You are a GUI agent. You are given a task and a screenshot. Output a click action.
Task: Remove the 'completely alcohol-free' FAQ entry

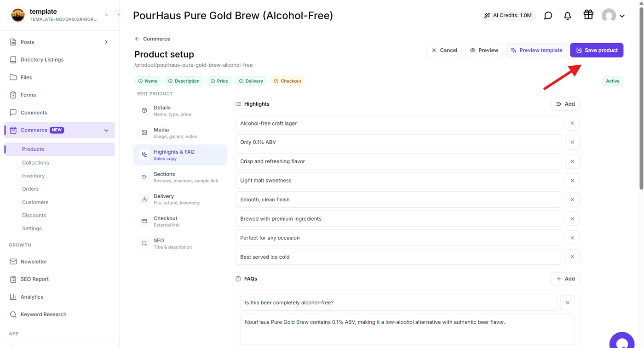[x=568, y=302]
